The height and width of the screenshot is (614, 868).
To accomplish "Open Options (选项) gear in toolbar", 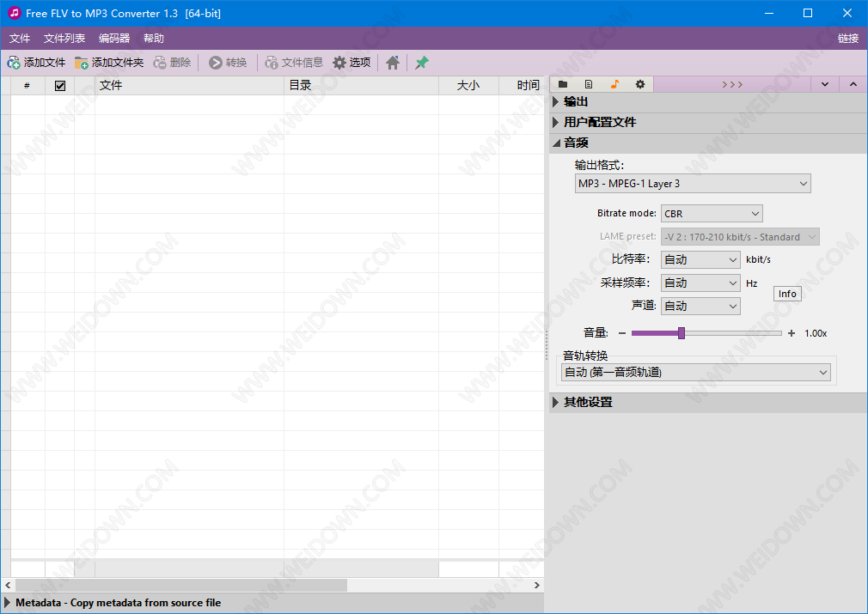I will tap(351, 63).
